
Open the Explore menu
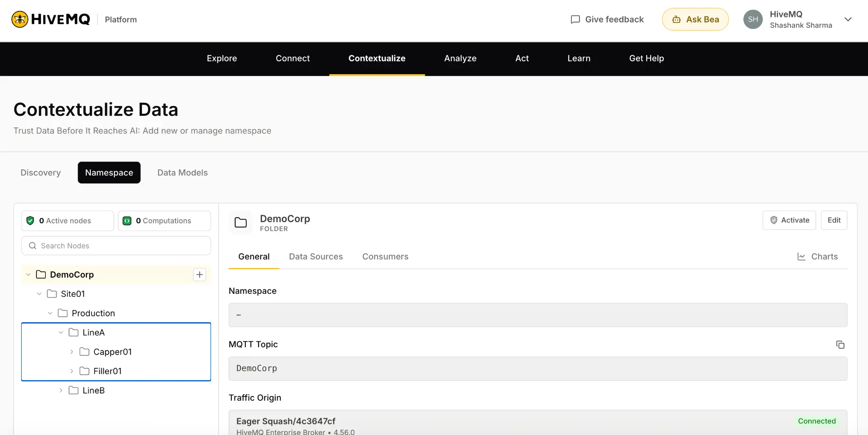tap(222, 59)
